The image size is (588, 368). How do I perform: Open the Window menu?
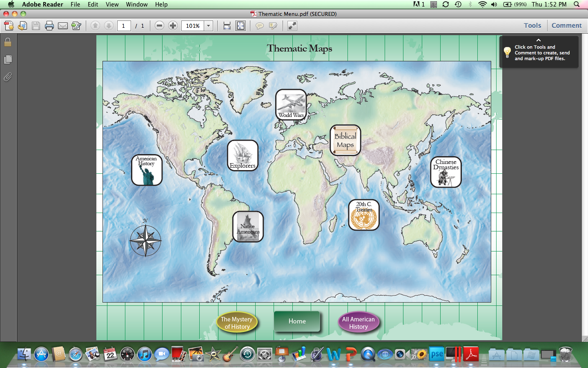click(x=136, y=4)
